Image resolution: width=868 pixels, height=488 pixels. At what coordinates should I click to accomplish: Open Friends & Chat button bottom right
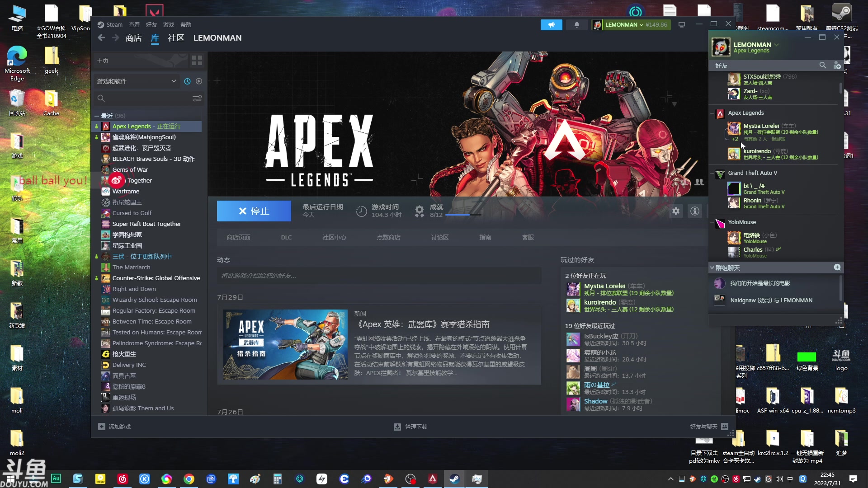pyautogui.click(x=709, y=427)
